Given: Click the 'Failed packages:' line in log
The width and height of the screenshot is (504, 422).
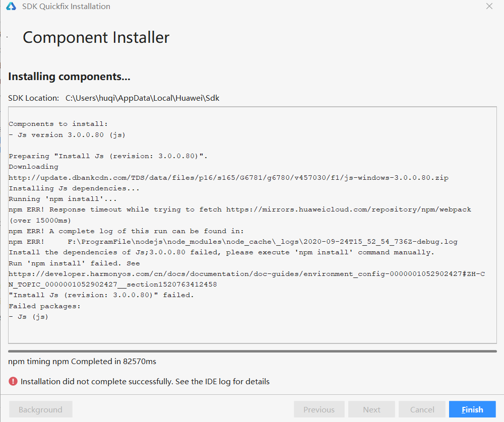Looking at the screenshot, I should pyautogui.click(x=44, y=306).
